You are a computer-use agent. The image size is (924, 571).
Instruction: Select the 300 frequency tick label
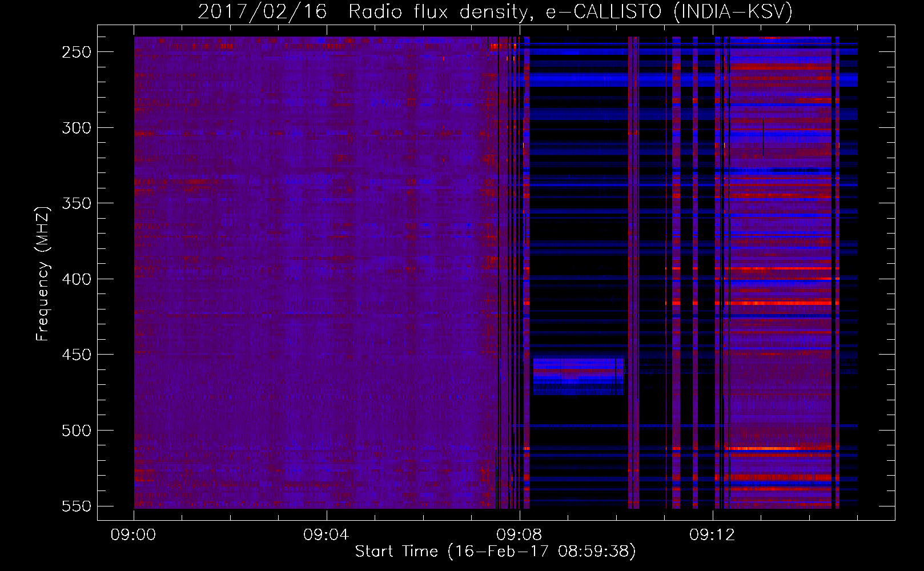click(77, 128)
